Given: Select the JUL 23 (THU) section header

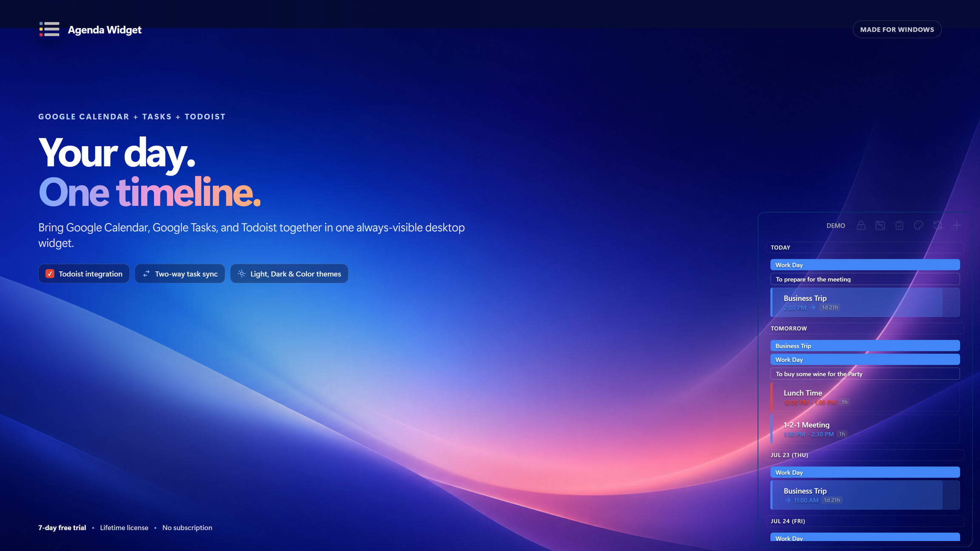Looking at the screenshot, I should point(865,455).
